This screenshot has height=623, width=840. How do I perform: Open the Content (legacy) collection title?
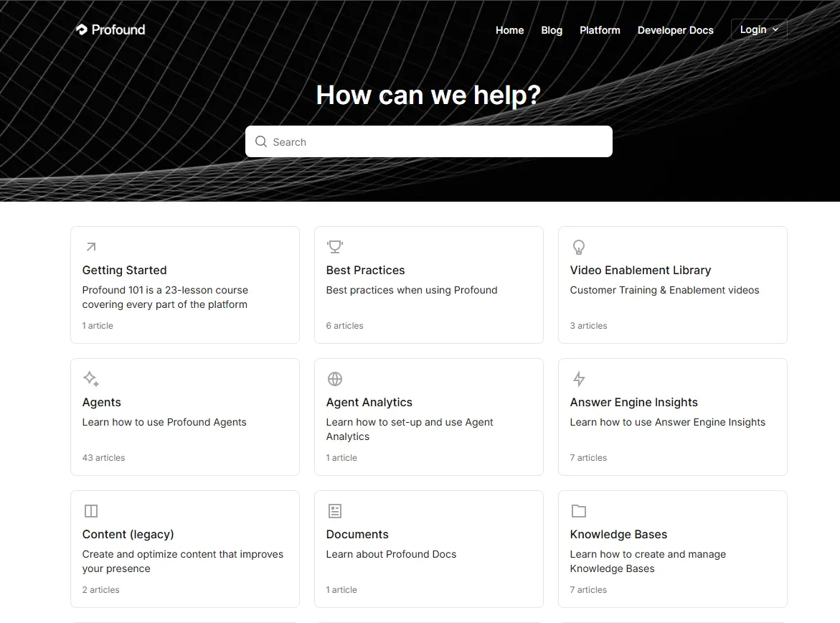point(128,535)
